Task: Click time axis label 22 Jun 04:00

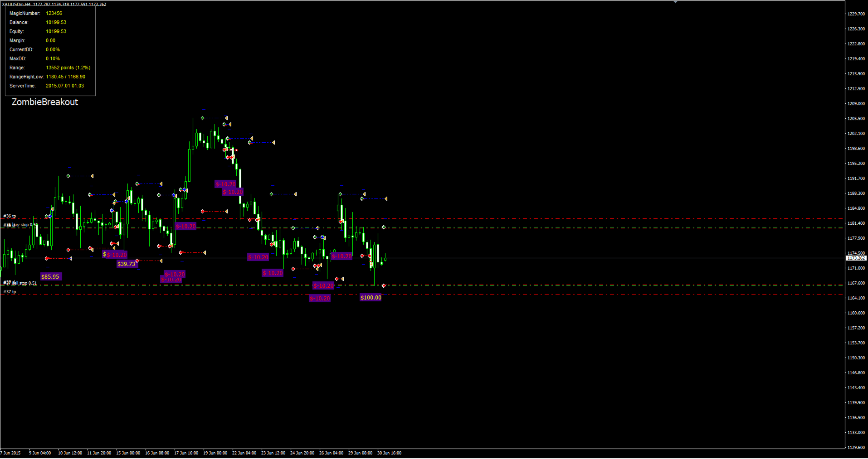Action: point(244,453)
